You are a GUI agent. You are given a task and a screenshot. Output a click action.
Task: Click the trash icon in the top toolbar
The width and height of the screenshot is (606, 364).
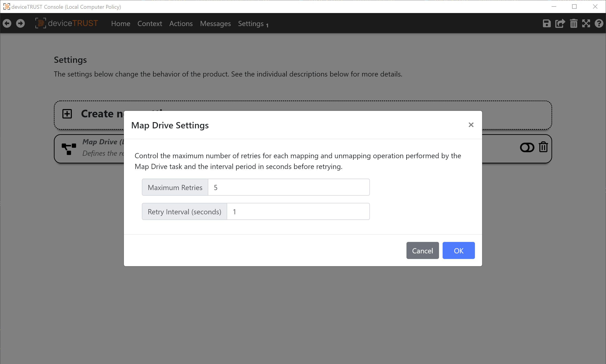coord(574,23)
